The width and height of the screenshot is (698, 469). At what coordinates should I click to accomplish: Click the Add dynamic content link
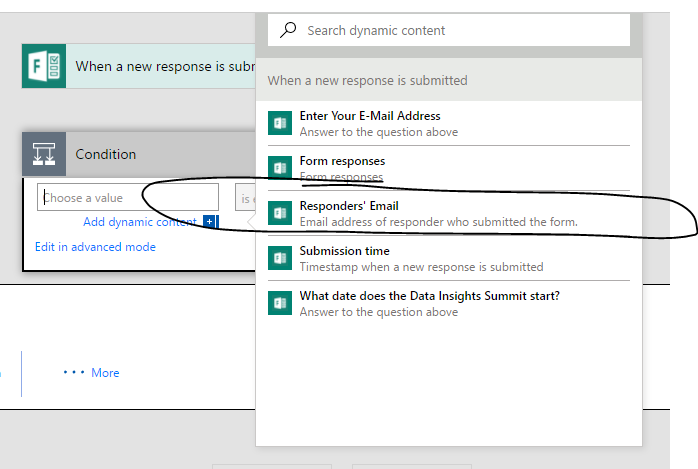[x=140, y=222]
